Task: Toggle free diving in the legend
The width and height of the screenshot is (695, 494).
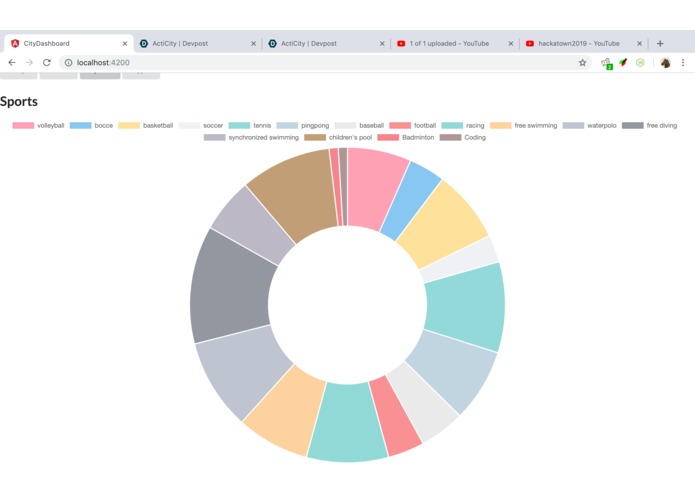Action: click(x=649, y=125)
